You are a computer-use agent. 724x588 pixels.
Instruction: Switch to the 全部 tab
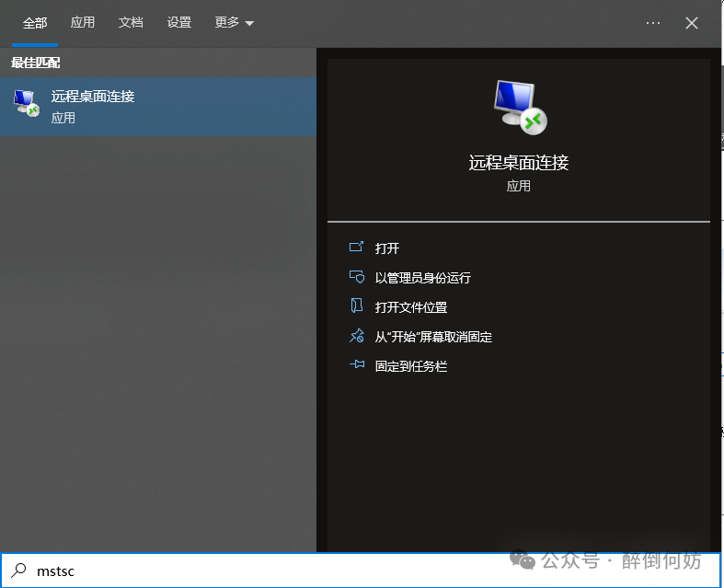(x=35, y=23)
